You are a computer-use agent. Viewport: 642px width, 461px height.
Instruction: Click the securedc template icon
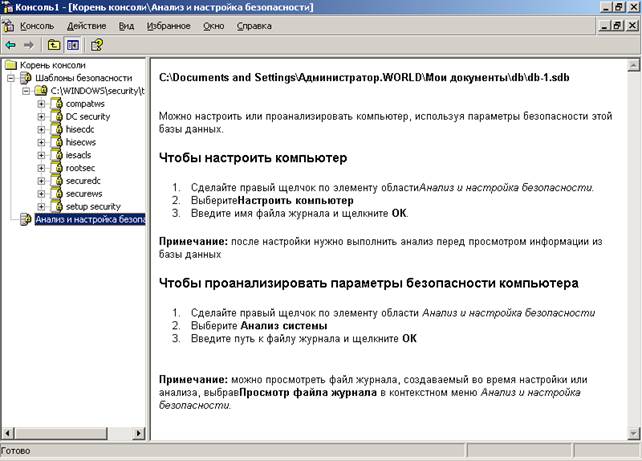point(57,181)
